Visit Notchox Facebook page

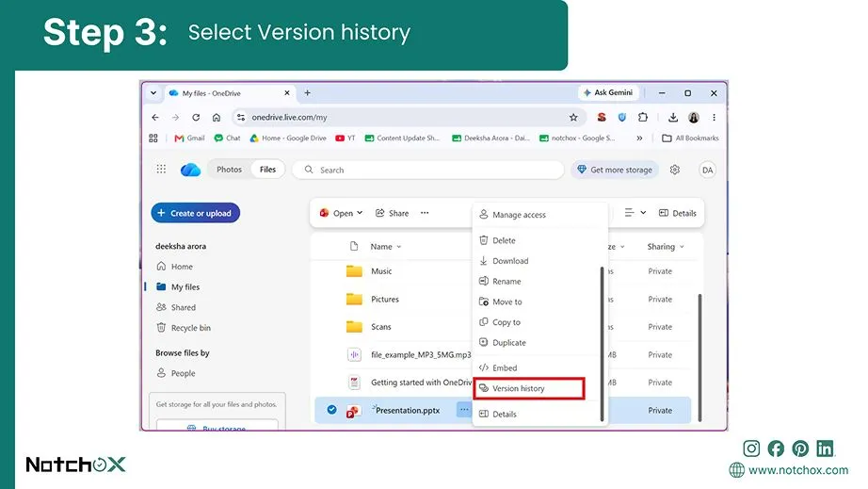(776, 448)
